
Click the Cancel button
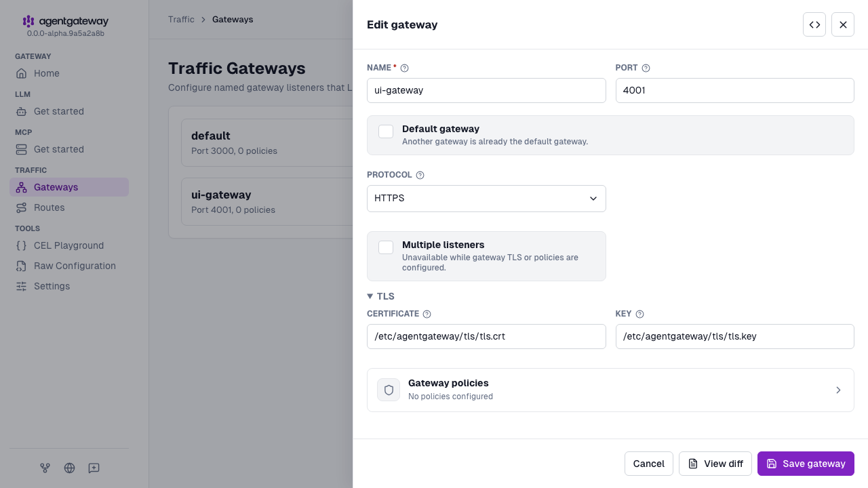tap(649, 464)
